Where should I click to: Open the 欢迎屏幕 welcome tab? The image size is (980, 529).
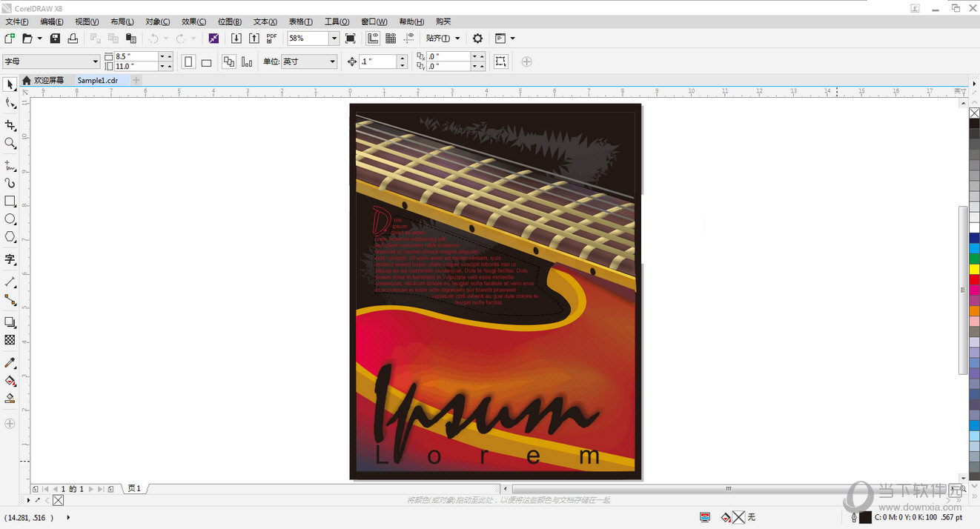pyautogui.click(x=43, y=80)
